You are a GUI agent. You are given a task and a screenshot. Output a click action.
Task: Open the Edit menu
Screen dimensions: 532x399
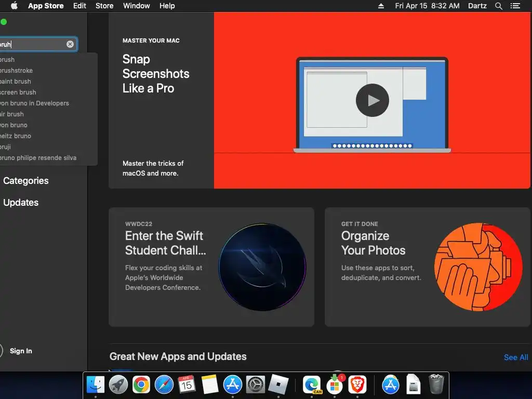[x=79, y=6]
